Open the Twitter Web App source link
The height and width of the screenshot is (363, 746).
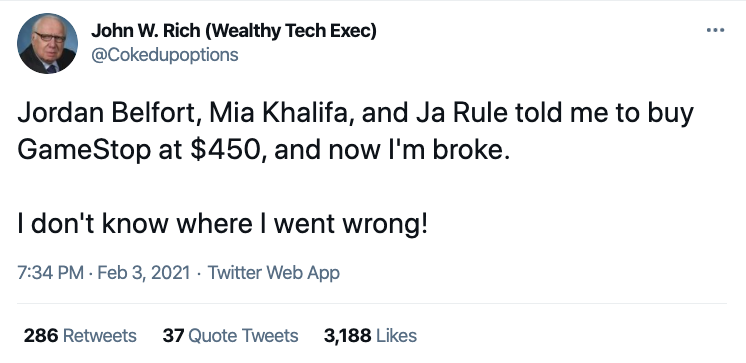coord(274,273)
